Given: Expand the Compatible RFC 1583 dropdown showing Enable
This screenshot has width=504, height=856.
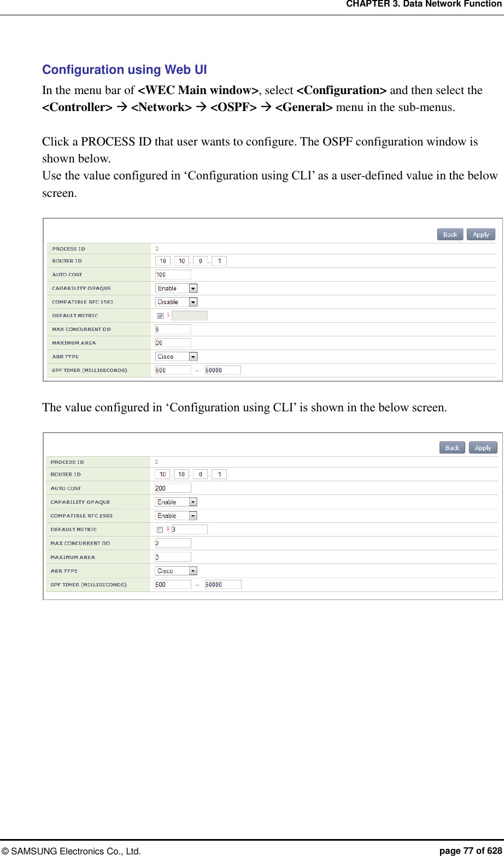Looking at the screenshot, I should (176, 516).
